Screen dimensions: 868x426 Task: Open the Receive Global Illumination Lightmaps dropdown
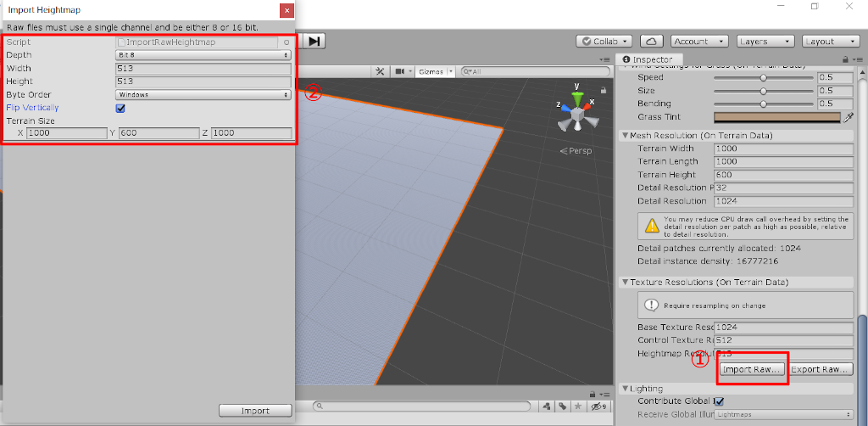click(x=783, y=414)
